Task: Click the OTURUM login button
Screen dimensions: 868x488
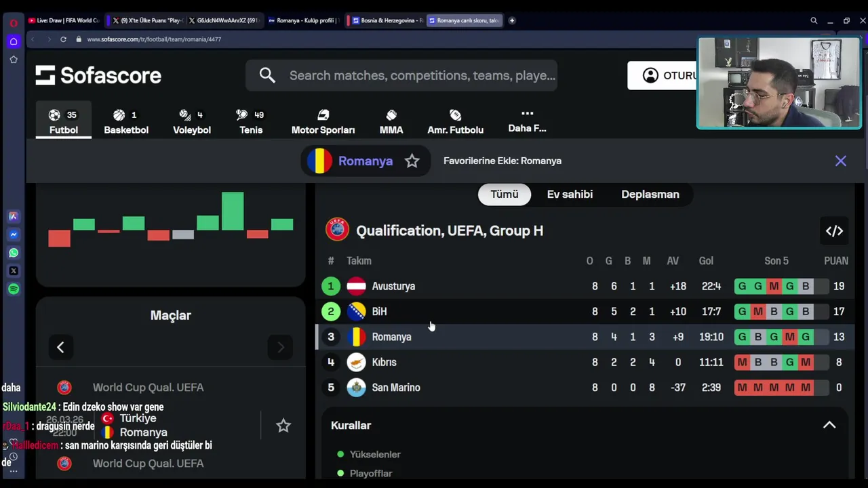Action: tap(663, 75)
